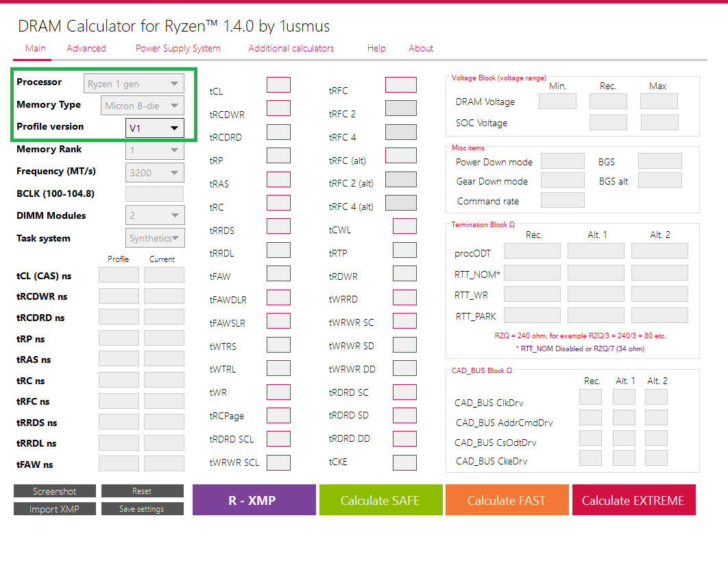Click the Command rate field
Viewport: 728px width, 566px height.
(x=563, y=200)
